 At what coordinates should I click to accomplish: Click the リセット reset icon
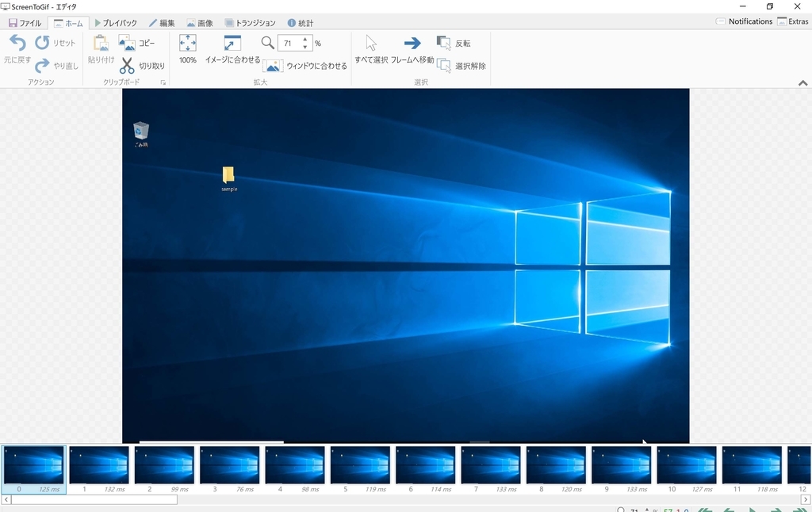[42, 43]
